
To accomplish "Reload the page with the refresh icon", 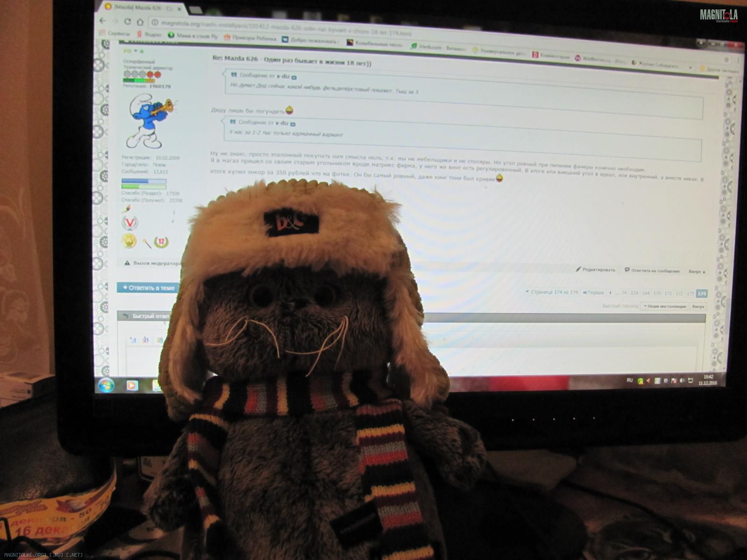I will tap(127, 21).
